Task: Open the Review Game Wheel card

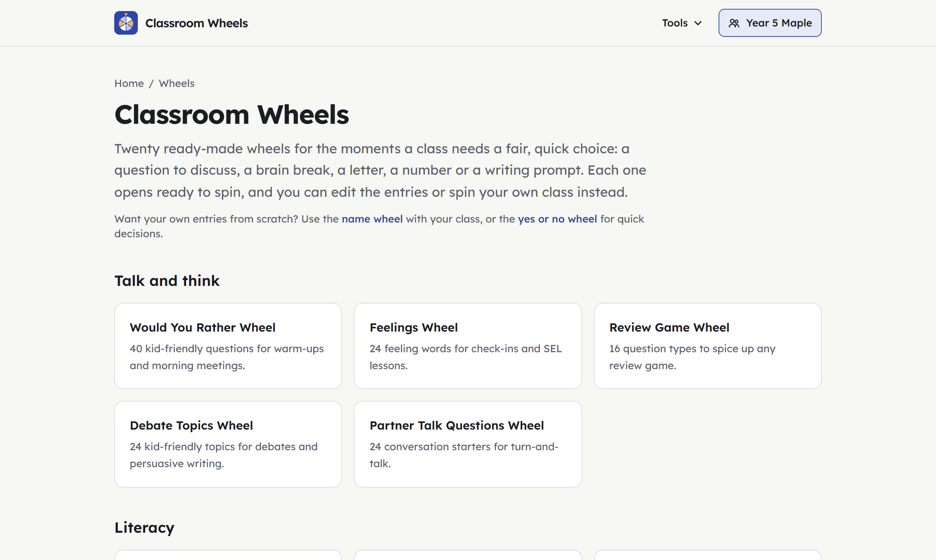Action: [707, 346]
